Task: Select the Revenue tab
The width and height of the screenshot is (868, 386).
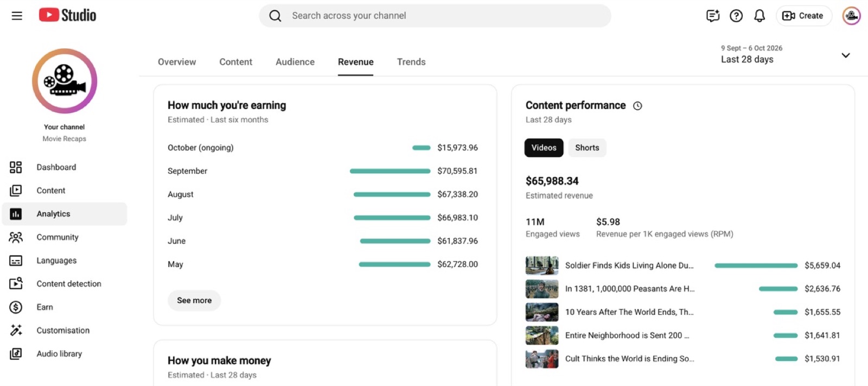Action: pyautogui.click(x=356, y=62)
